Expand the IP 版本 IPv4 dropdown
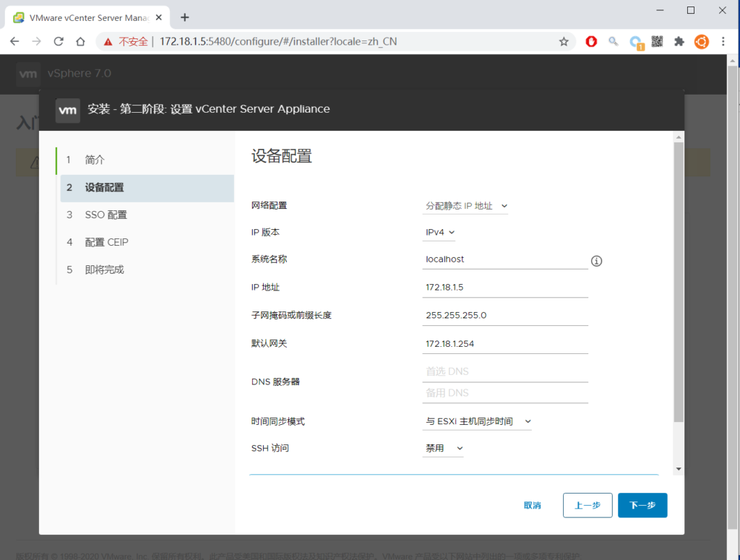 pyautogui.click(x=440, y=233)
